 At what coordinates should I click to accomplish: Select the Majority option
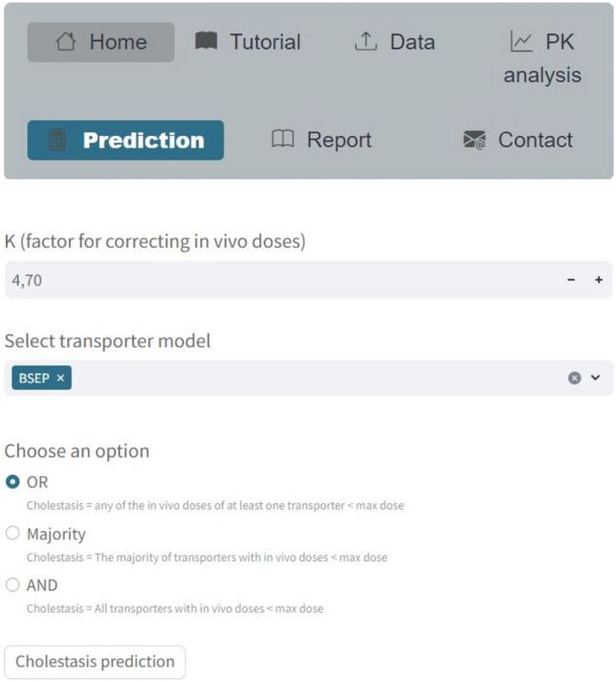13,534
